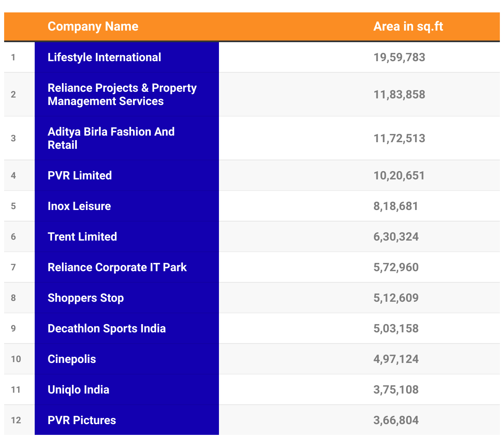The width and height of the screenshot is (504, 439).
Task: Open the Aditya Birla Fashion And Retail entry
Action: [x=111, y=138]
